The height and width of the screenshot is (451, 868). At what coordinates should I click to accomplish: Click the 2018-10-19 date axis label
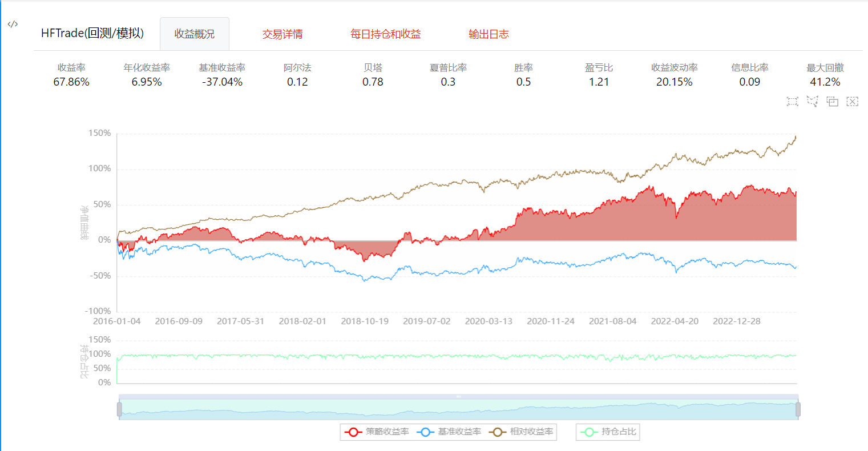pos(365,321)
